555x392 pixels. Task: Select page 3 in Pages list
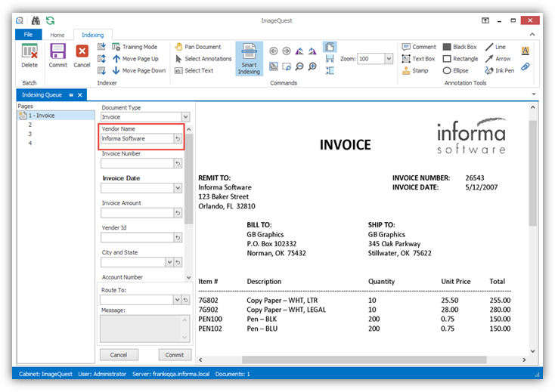(x=30, y=134)
